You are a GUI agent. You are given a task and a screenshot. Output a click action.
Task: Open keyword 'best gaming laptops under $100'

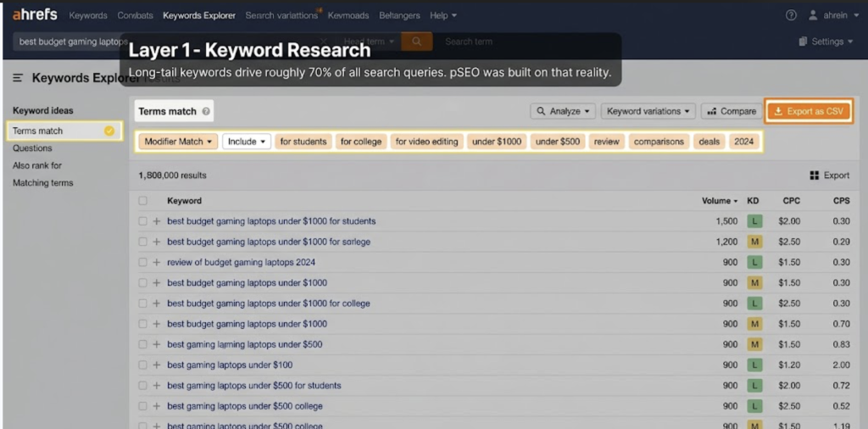tap(230, 365)
